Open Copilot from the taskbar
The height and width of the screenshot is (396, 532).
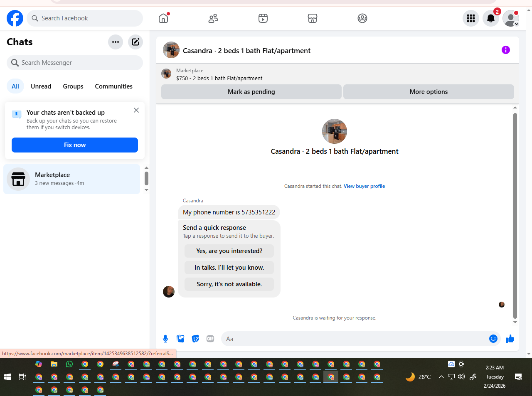pos(39,364)
